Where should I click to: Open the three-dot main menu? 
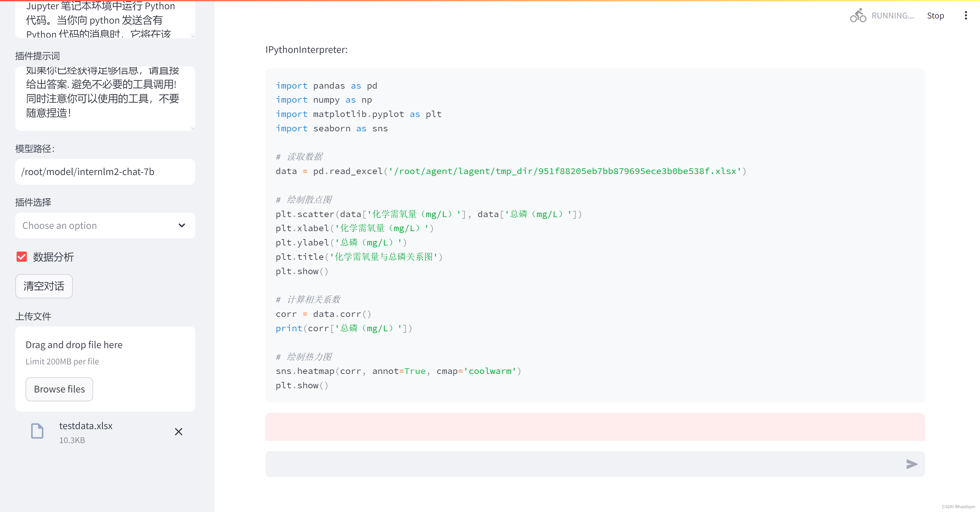(x=966, y=16)
